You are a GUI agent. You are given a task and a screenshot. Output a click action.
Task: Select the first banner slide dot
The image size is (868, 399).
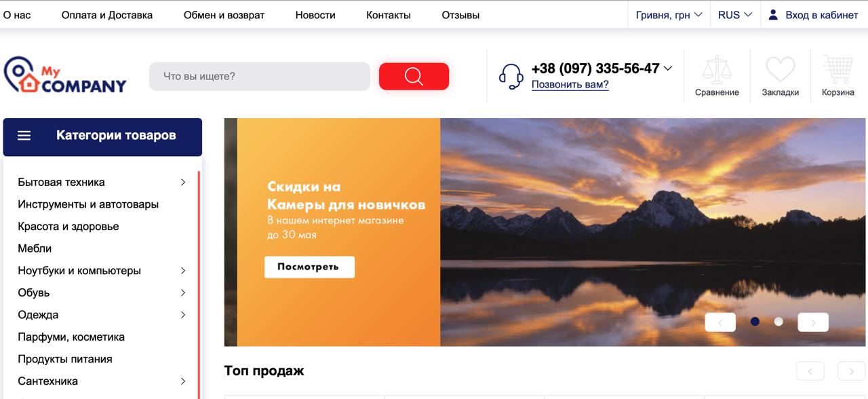click(755, 322)
